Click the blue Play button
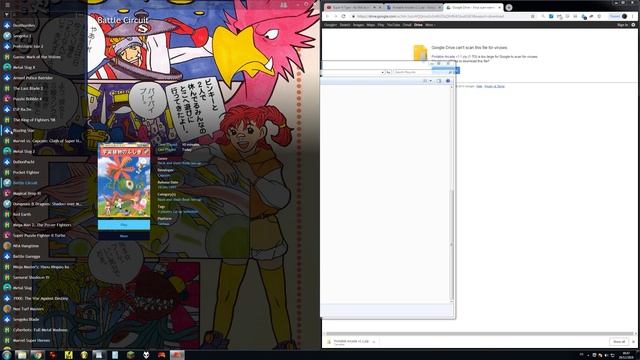Viewport: 640px width, 360px height. (x=124, y=224)
